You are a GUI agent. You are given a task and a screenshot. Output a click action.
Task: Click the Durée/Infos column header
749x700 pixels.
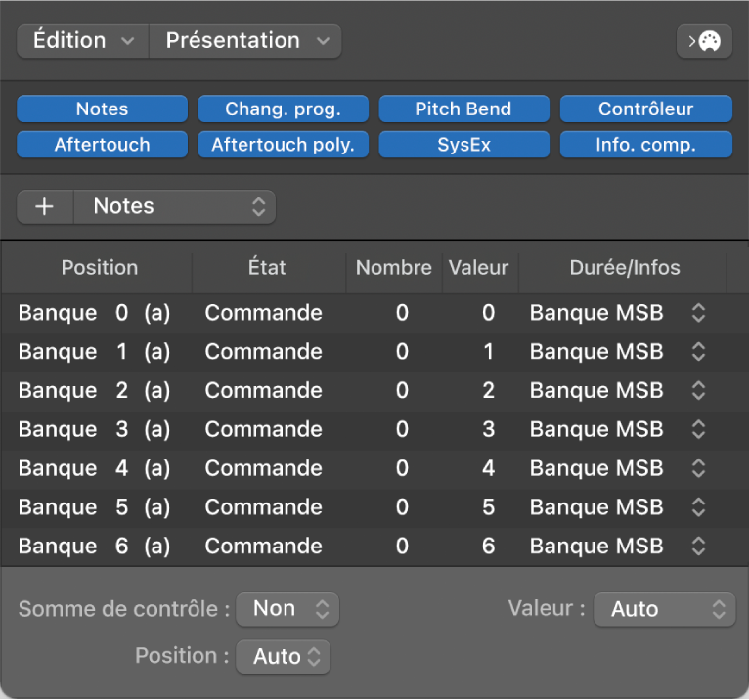[624, 268]
